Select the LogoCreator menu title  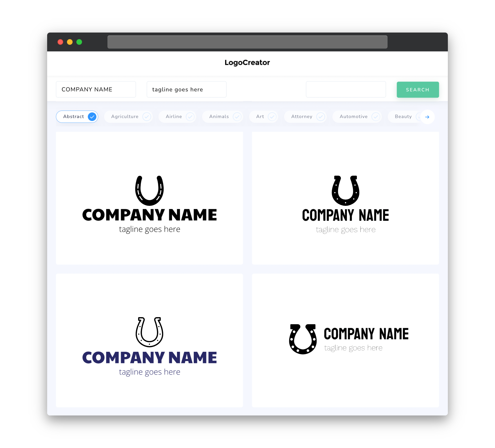[247, 62]
